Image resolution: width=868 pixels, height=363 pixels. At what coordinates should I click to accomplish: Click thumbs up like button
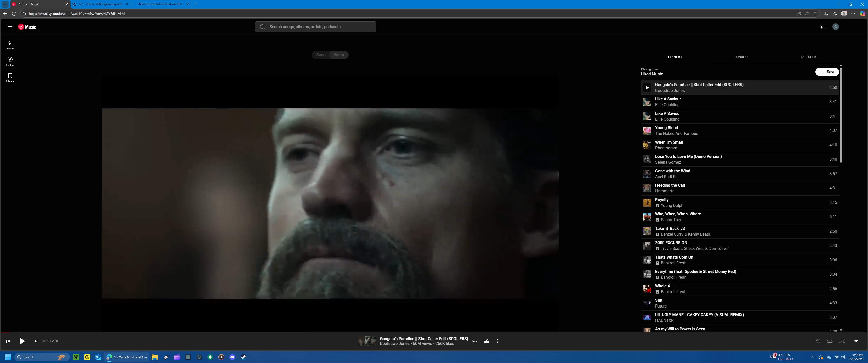click(487, 341)
